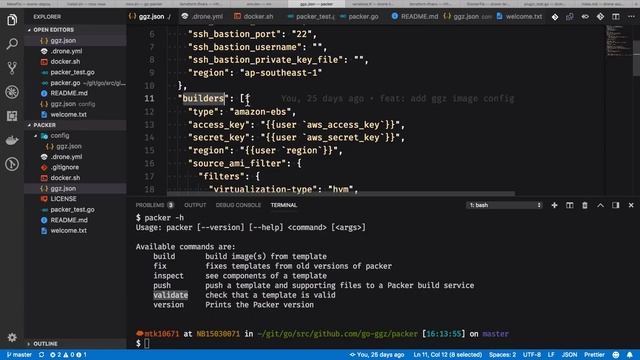640x360 pixels.
Task: Open the Source Control view
Action: [x=12, y=68]
